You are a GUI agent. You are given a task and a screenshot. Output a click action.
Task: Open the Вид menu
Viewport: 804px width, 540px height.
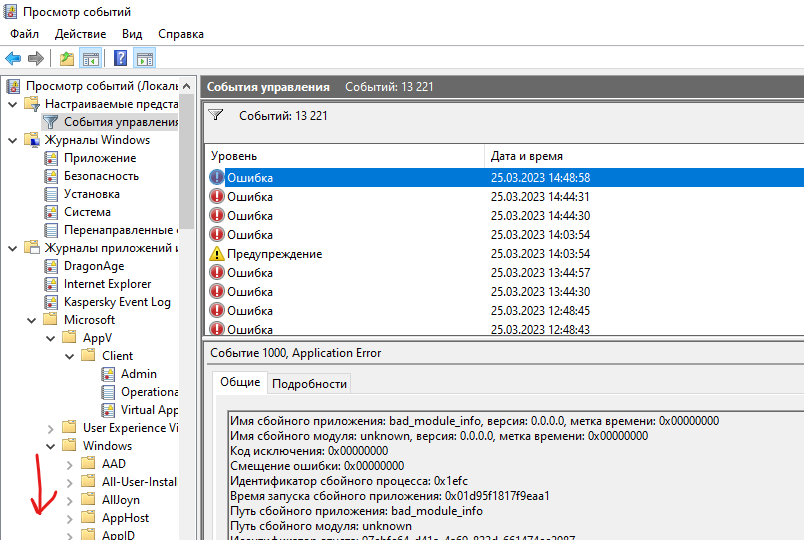point(132,34)
